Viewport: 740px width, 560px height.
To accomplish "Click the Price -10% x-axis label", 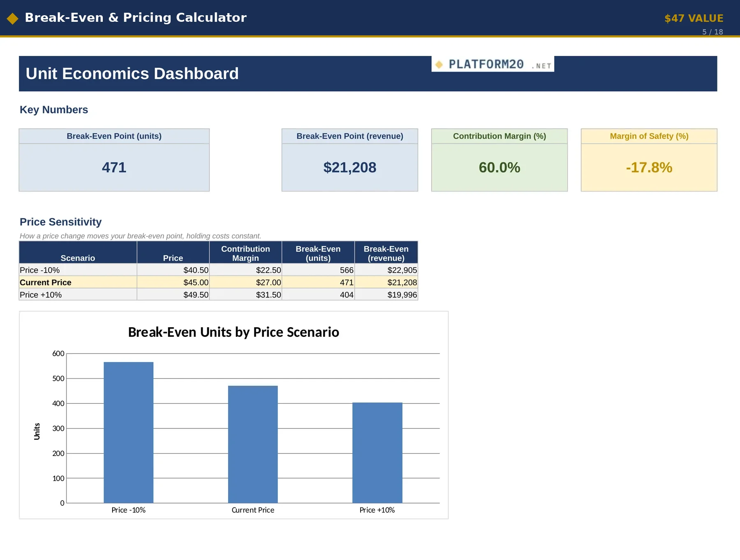I will pos(129,510).
